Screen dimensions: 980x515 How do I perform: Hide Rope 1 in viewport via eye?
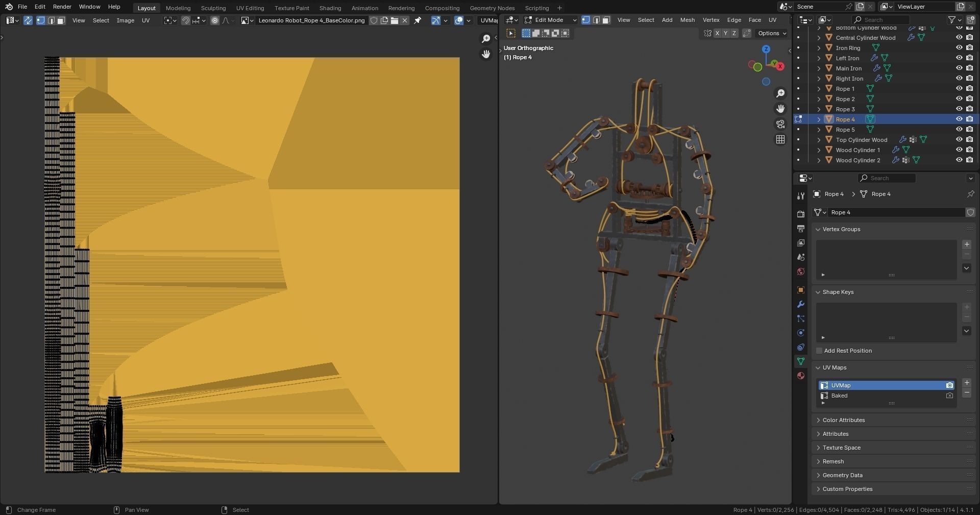[x=959, y=88]
